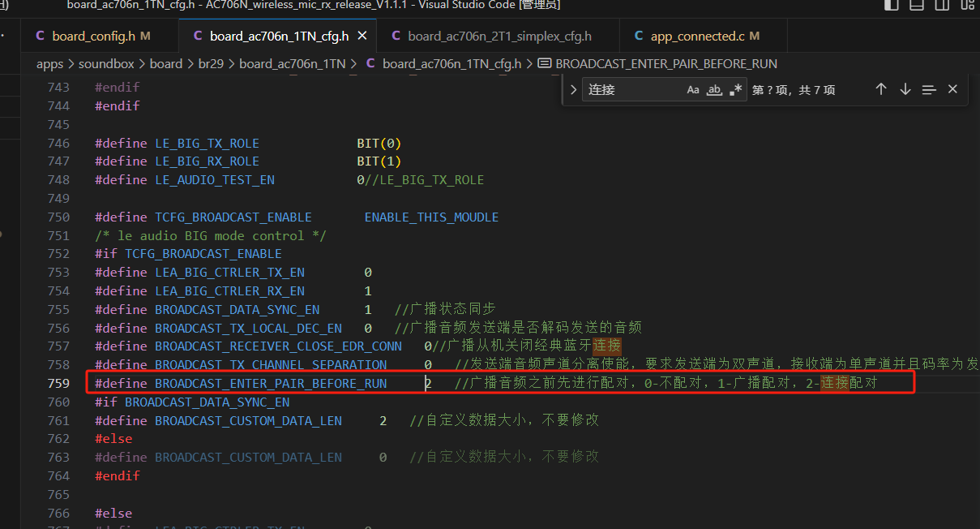Toggle Find in Selection
The width and height of the screenshot is (980, 529).
929,89
